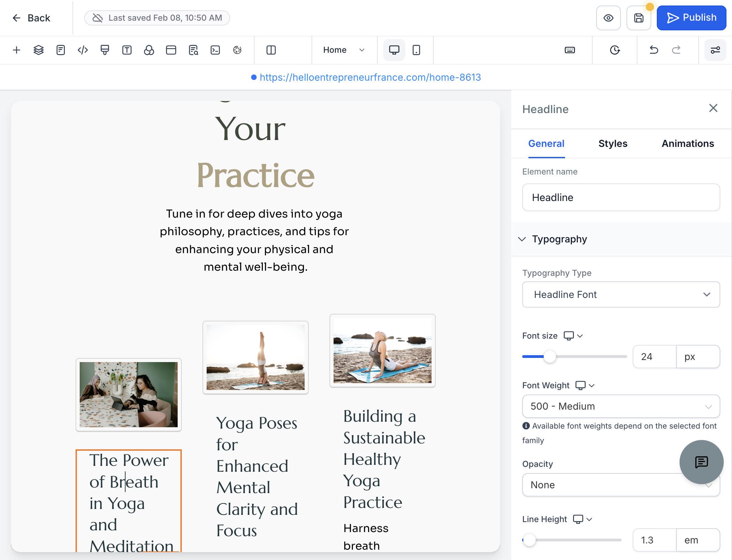Open the Font Weight 500 - Medium dropdown
732x560 pixels.
[x=621, y=406]
